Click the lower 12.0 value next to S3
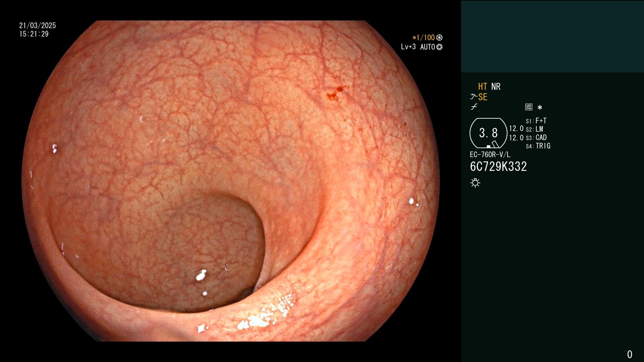Image resolution: width=644 pixels, height=362 pixels. click(516, 138)
